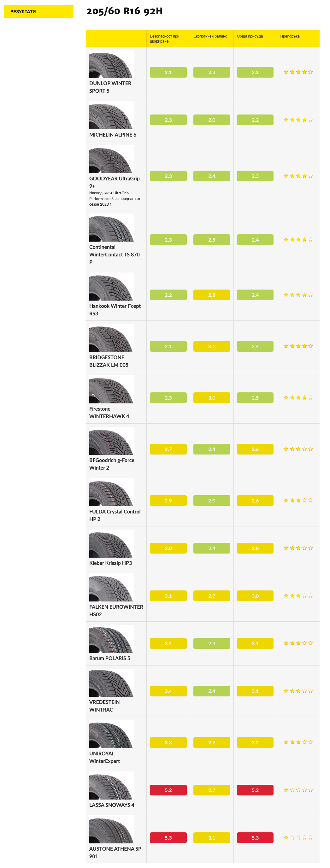Click the Екологичен баланс column header
The width and height of the screenshot is (330, 868).
[210, 36]
